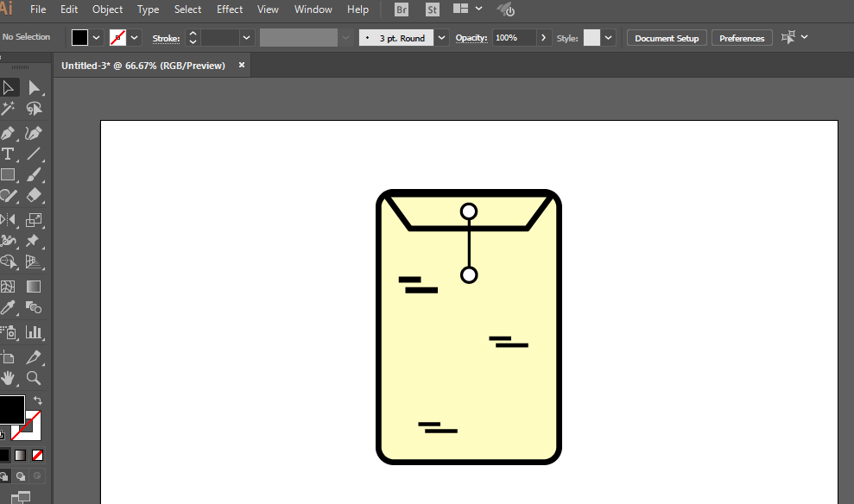Select the Scale tool
854x504 pixels.
34,220
